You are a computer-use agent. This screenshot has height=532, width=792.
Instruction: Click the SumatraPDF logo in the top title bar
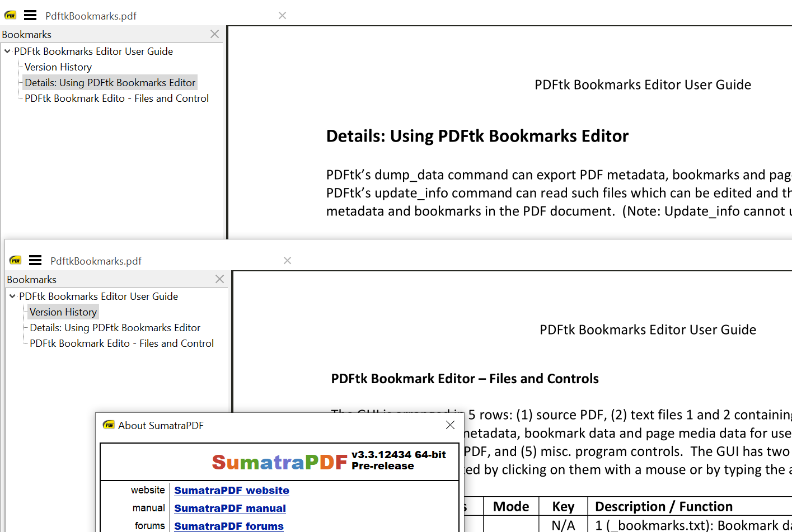click(x=10, y=15)
